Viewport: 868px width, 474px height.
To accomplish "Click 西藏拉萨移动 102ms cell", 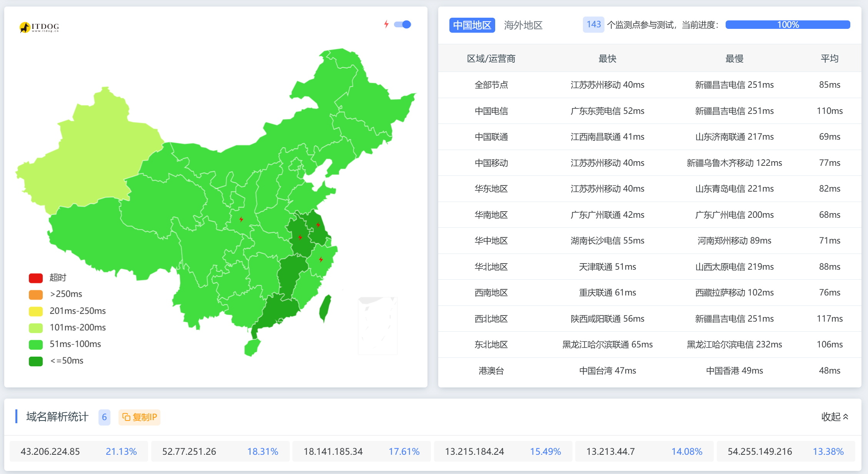I will coord(734,292).
